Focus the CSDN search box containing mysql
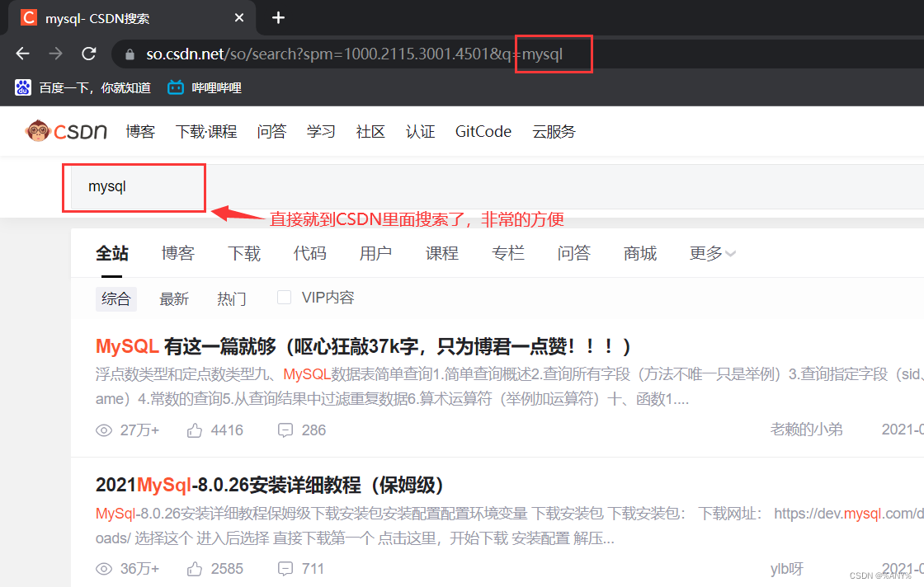Screen dimensions: 924x587 tap(497, 186)
